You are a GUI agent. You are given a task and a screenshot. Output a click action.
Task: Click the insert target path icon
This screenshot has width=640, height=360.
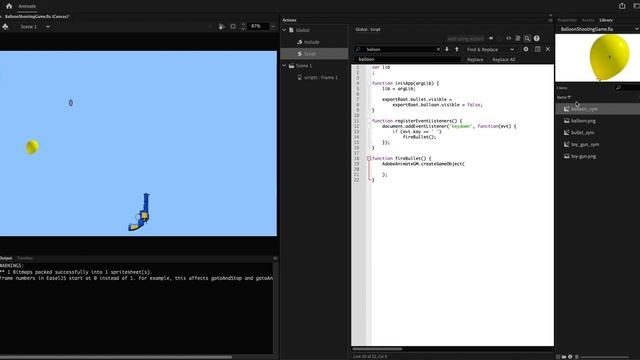509,38
